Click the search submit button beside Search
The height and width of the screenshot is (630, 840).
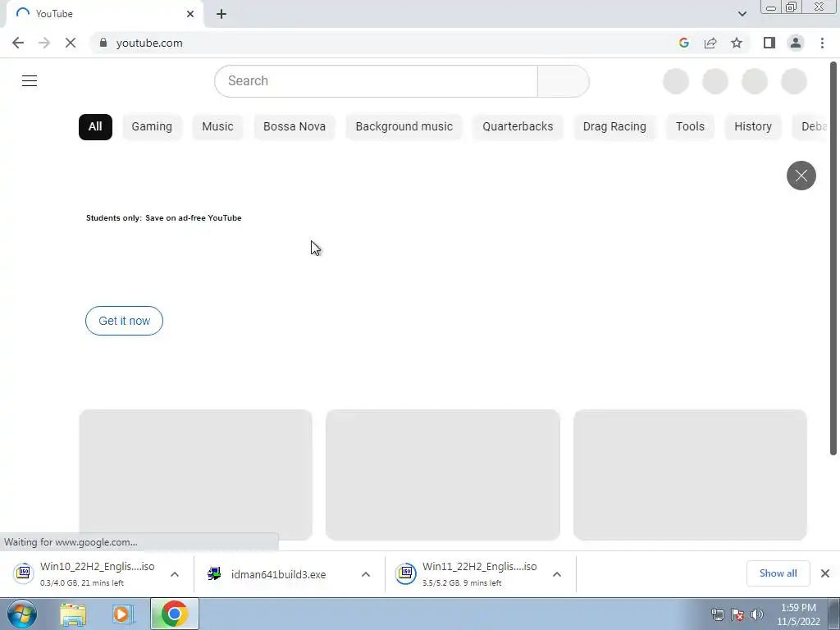(x=563, y=81)
